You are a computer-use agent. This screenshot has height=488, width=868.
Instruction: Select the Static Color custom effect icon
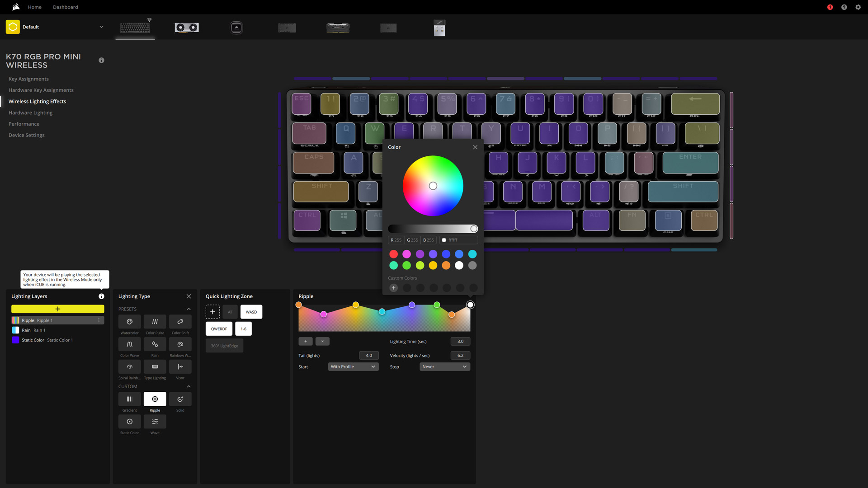pyautogui.click(x=129, y=422)
